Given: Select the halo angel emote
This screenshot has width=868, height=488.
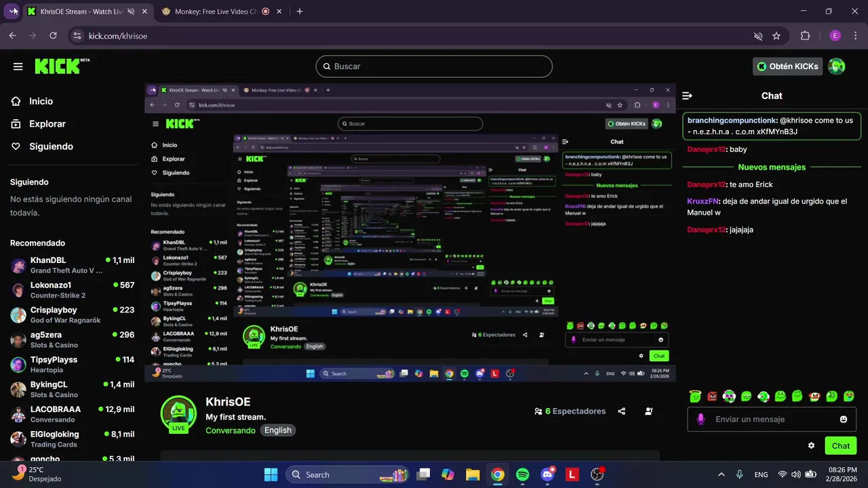Looking at the screenshot, I should tap(695, 396).
